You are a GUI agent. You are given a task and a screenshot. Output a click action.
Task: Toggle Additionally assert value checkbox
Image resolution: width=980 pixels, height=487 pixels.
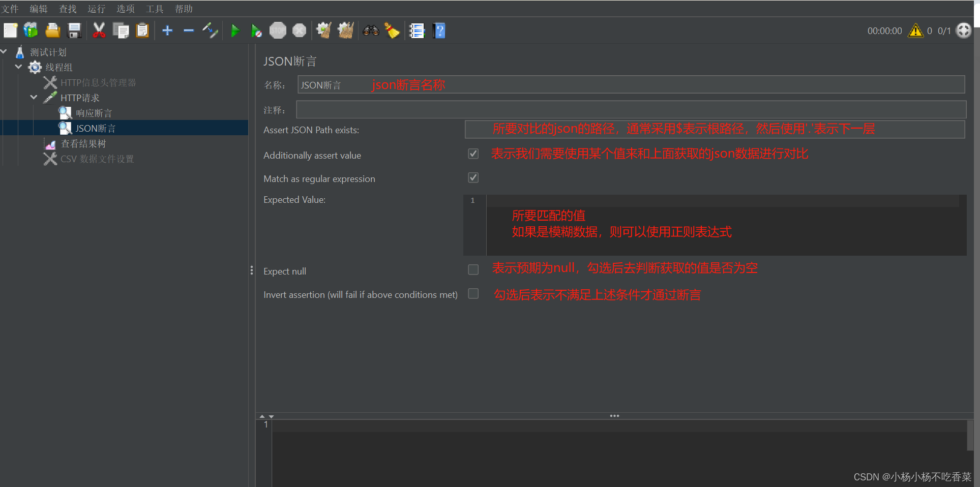pos(473,154)
